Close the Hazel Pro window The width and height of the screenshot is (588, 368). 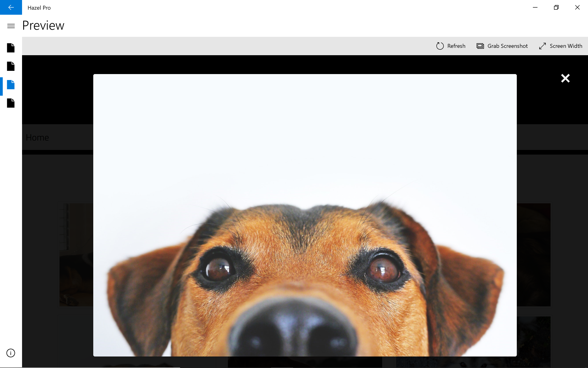pyautogui.click(x=577, y=7)
